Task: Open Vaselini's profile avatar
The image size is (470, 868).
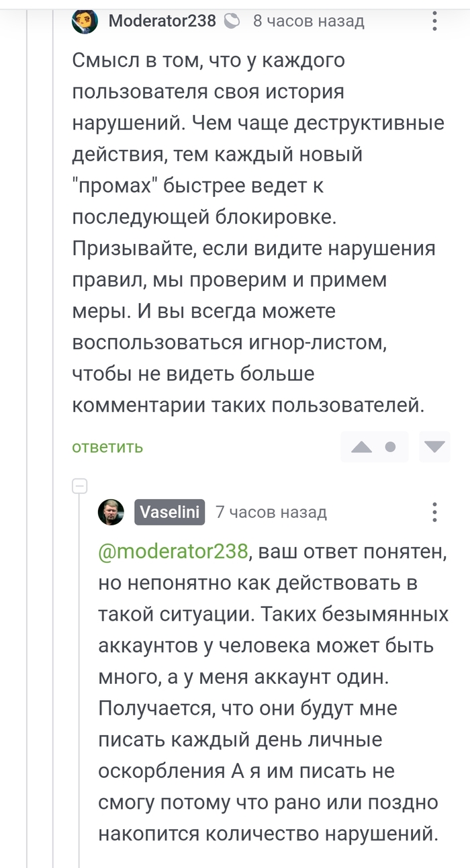Action: point(111,512)
